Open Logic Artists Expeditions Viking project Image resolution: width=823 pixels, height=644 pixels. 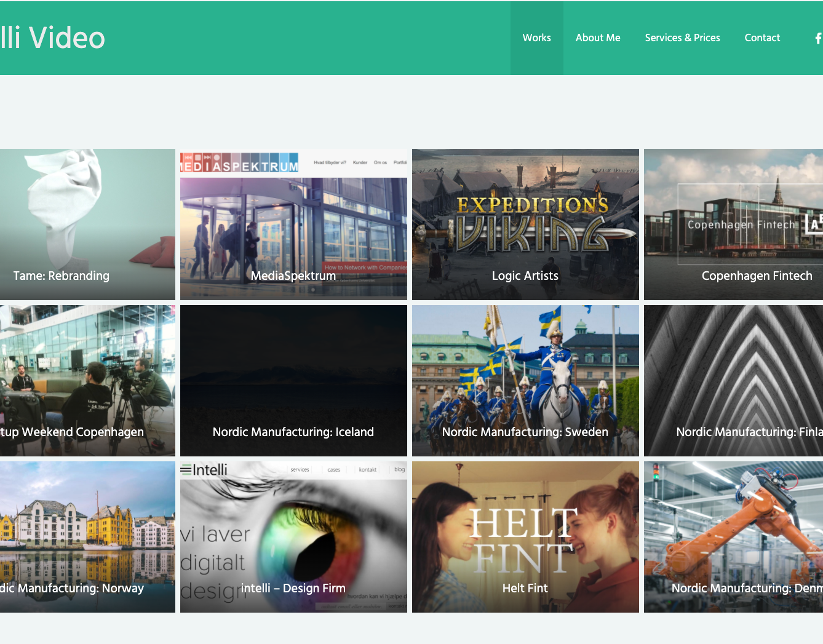tap(525, 225)
